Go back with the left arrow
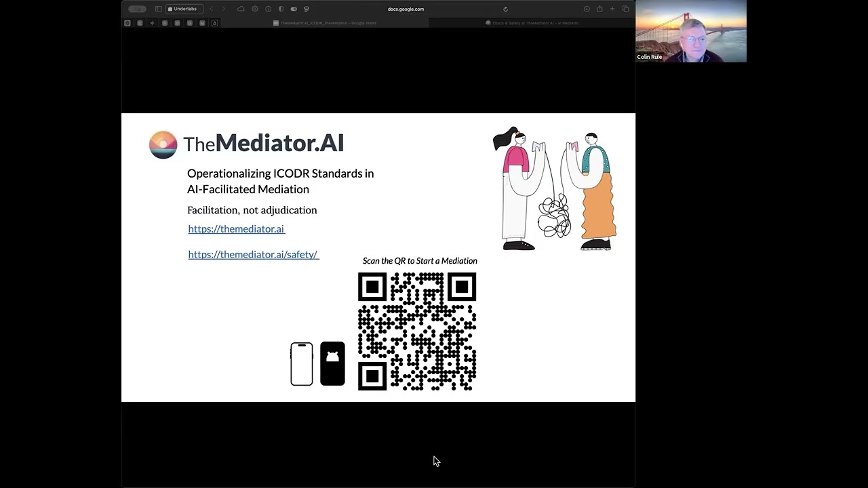This screenshot has height=488, width=868. (x=212, y=9)
